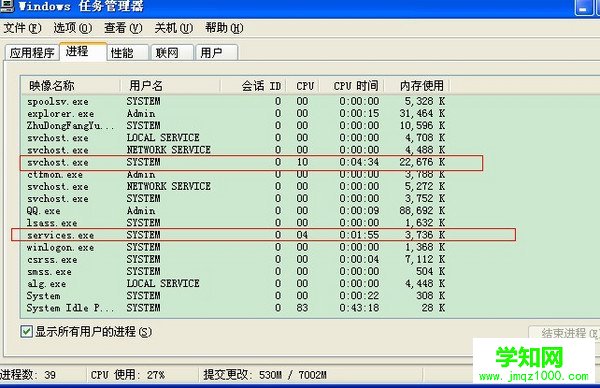Click CPU time value 0:43:18
The image size is (600, 388).
click(359, 308)
